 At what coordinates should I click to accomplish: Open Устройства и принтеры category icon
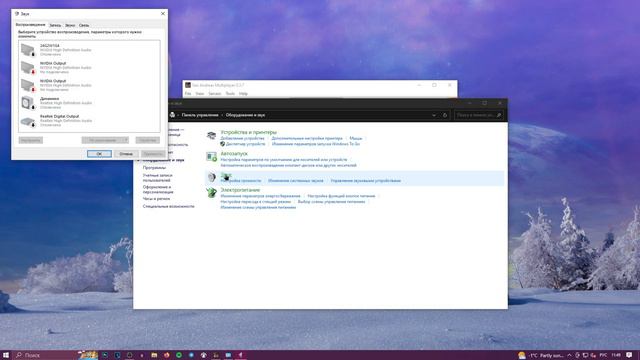pos(211,135)
